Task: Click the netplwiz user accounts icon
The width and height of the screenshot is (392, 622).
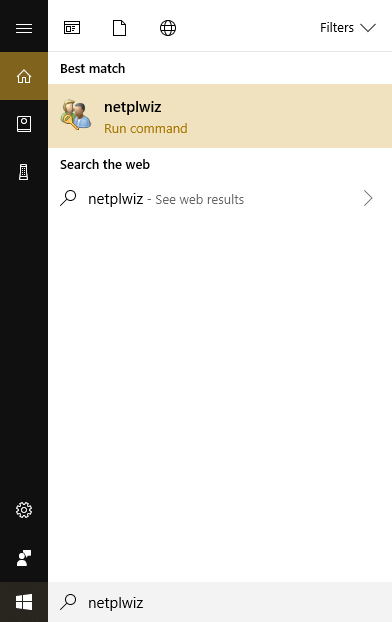Action: 76,115
